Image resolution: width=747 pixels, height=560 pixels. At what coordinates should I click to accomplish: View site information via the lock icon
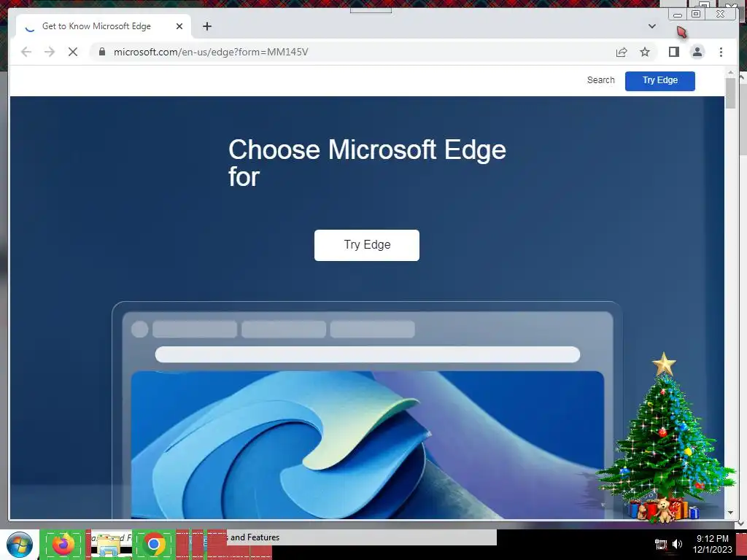(102, 52)
